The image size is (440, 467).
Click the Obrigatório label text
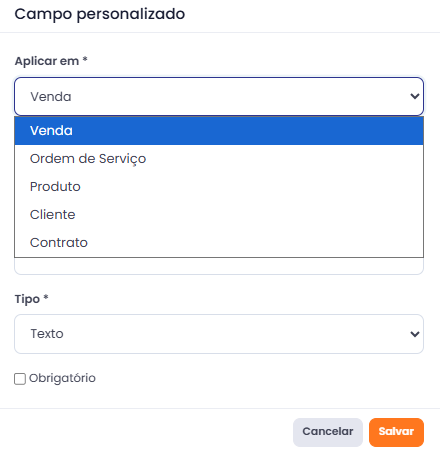coord(62,378)
